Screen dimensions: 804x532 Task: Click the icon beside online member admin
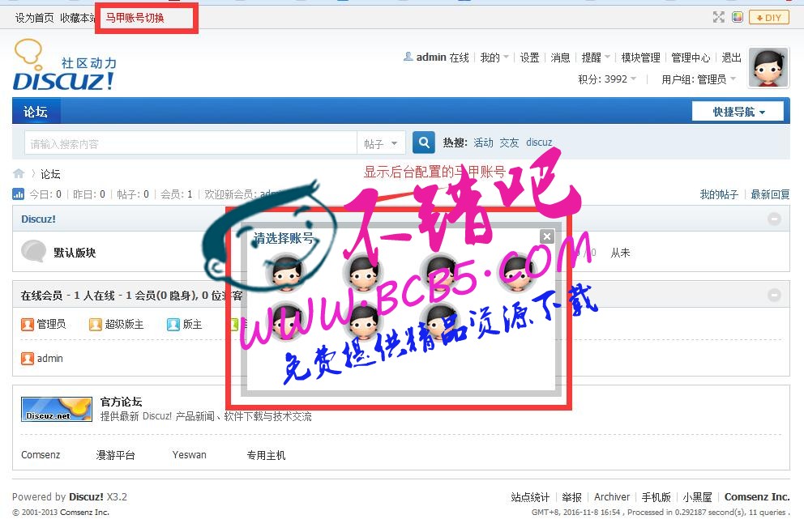click(28, 358)
